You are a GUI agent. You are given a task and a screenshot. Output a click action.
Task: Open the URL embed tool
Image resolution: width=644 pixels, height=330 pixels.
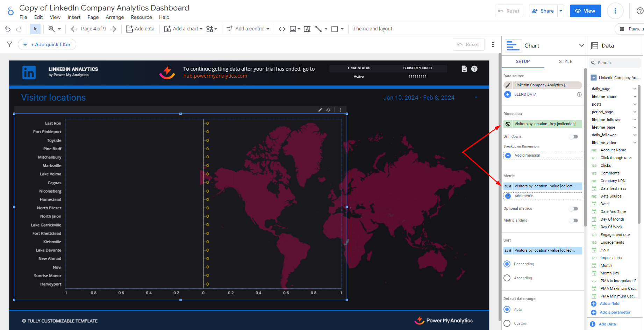(x=282, y=29)
